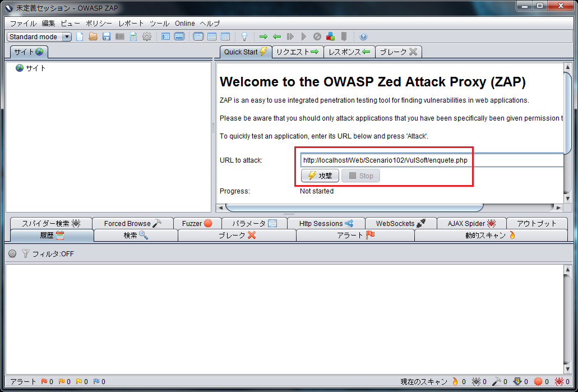Open the ビュー menu
578x392 pixels.
[x=70, y=24]
